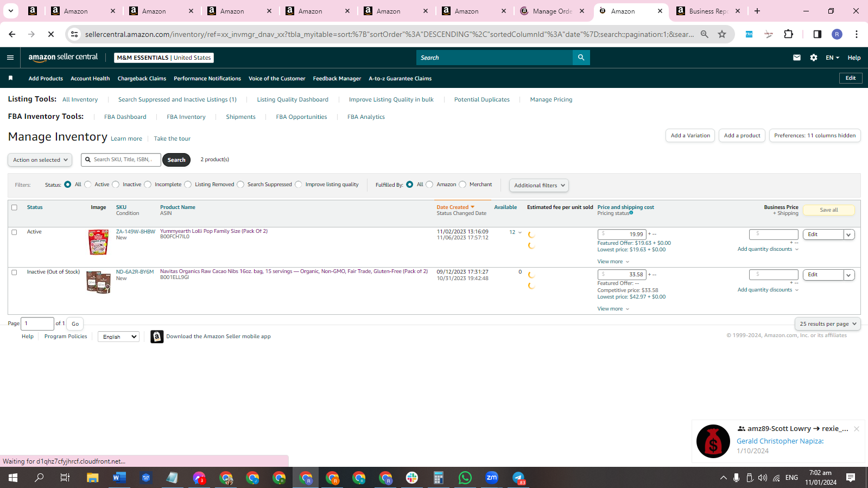Image resolution: width=868 pixels, height=488 pixels.
Task: Open the Chrome three-dot menu
Action: [857, 34]
